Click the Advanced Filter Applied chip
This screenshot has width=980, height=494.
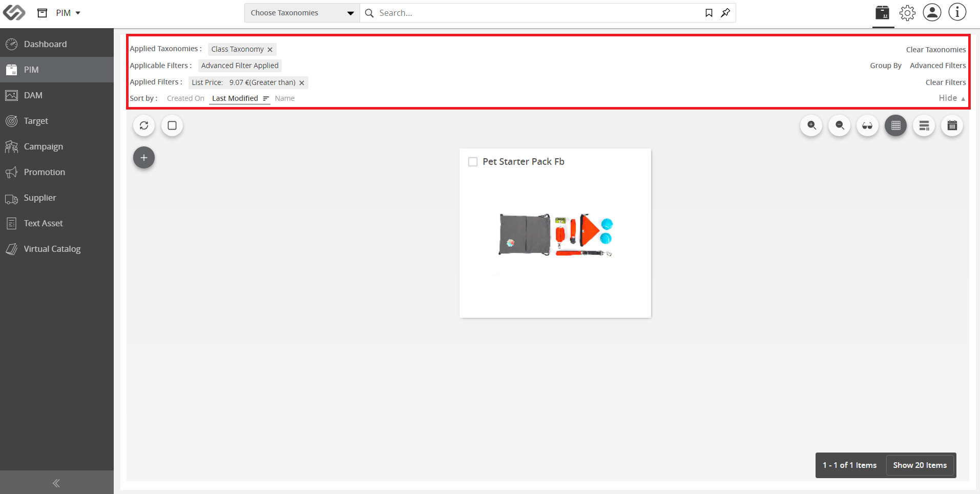coord(240,66)
